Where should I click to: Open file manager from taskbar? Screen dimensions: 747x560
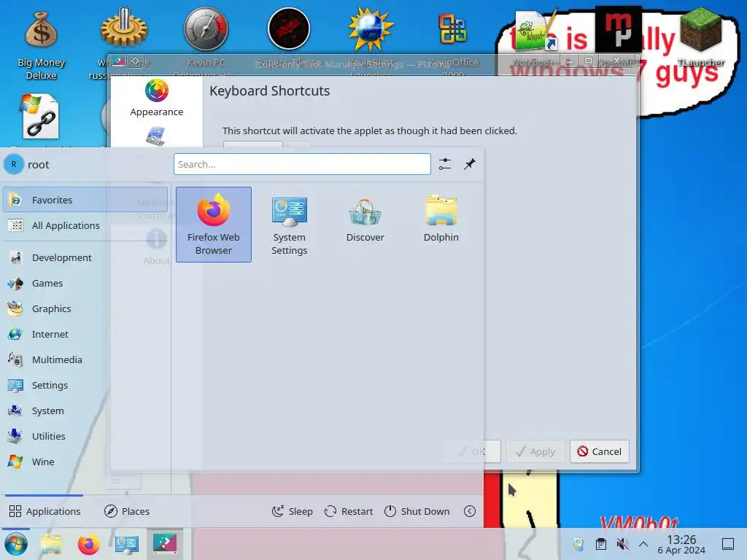(51, 544)
